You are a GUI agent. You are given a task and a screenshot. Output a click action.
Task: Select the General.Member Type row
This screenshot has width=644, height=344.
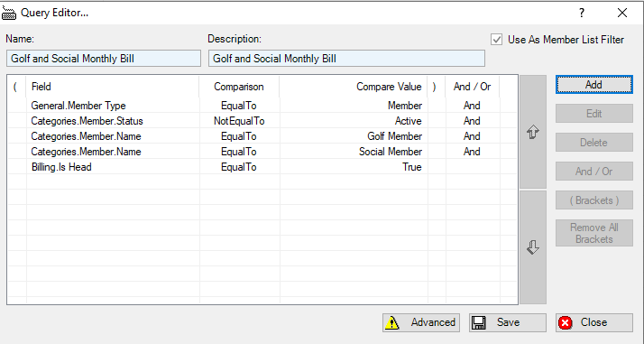(x=262, y=106)
